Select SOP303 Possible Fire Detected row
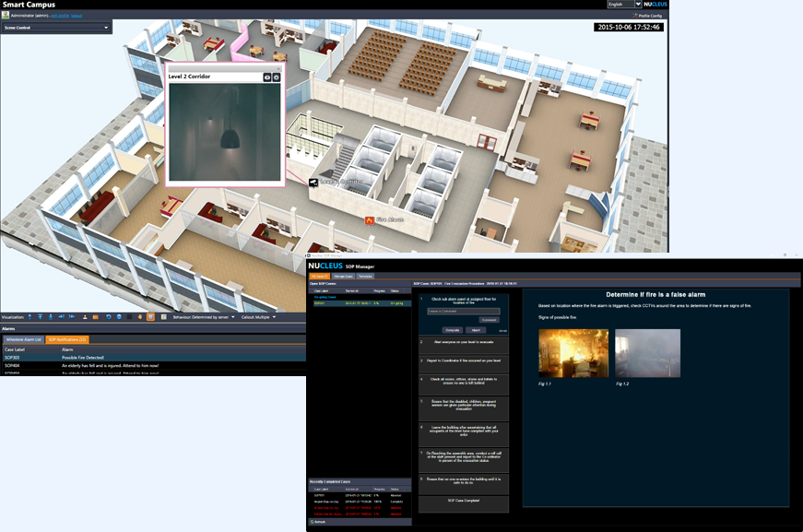803x532 pixels. [x=153, y=358]
